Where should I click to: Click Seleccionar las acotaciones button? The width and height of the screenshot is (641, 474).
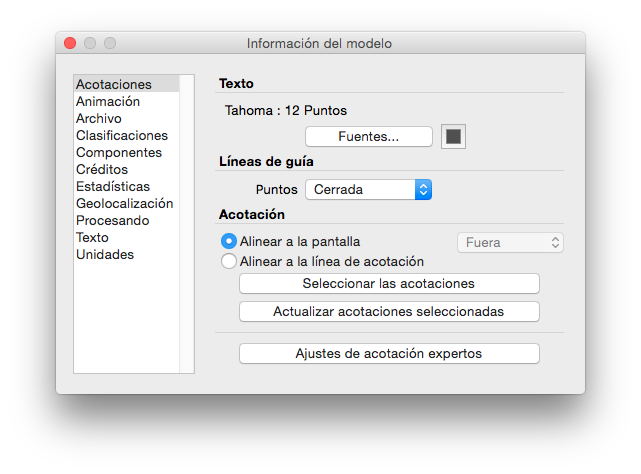coord(389,284)
